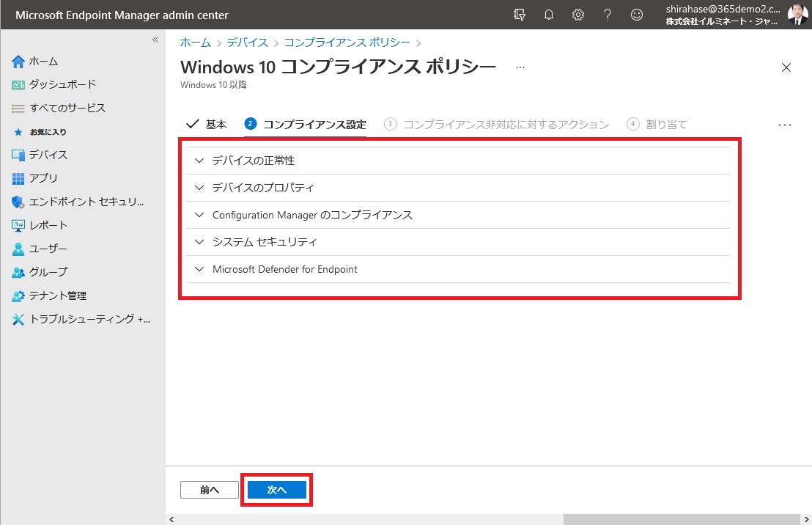The width and height of the screenshot is (812, 525).
Task: Open すべてのサービス in the sidebar
Action: click(x=67, y=109)
